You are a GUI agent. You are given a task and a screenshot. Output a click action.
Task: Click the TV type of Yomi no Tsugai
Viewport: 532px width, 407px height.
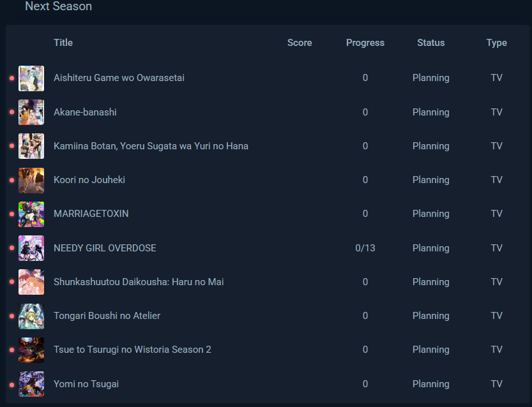(497, 384)
